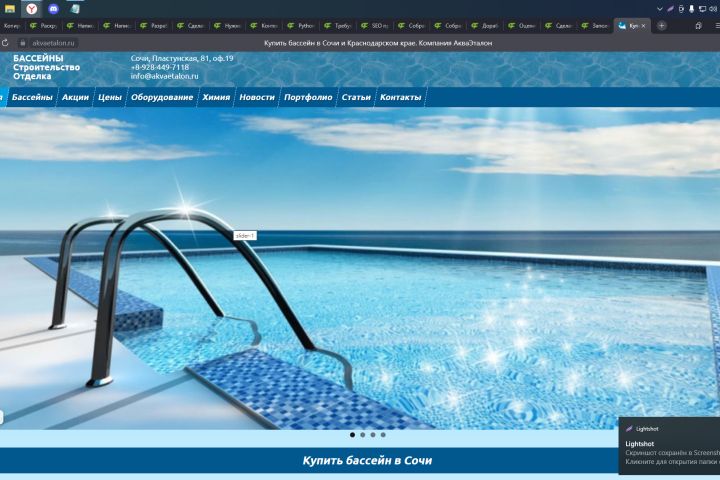Open the Lightshot screenshot-saved notification
The height and width of the screenshot is (480, 720).
click(x=669, y=446)
